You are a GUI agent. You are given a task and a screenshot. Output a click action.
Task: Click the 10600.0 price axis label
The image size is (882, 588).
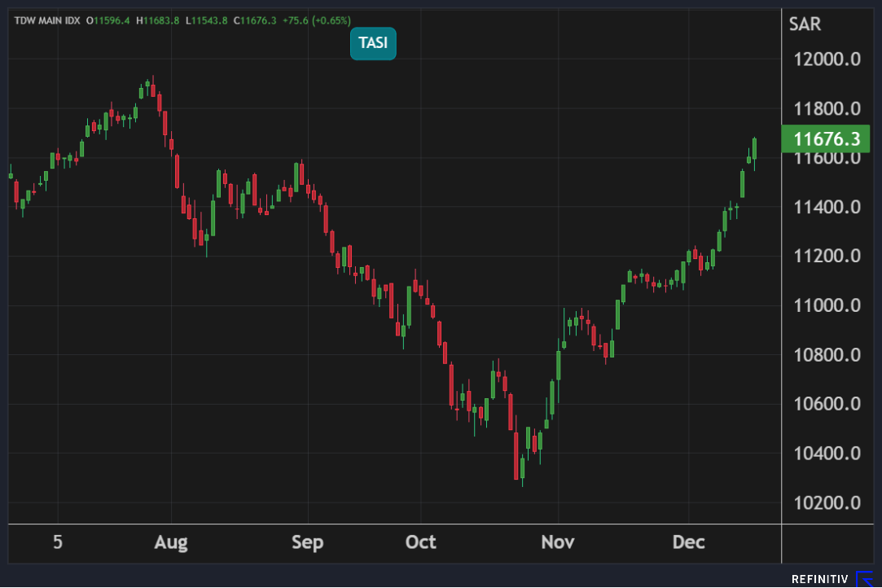point(827,404)
